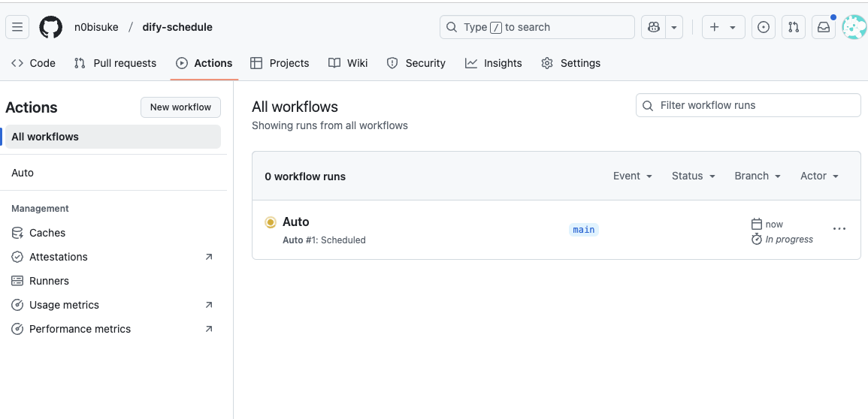The width and height of the screenshot is (868, 419).
Task: Click the user avatar icon
Action: click(854, 27)
